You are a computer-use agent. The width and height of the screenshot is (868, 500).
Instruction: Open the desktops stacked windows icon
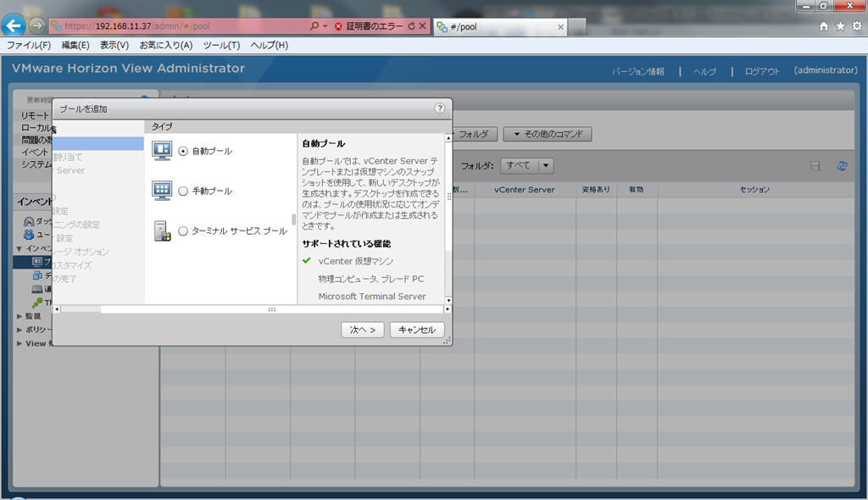click(x=37, y=275)
